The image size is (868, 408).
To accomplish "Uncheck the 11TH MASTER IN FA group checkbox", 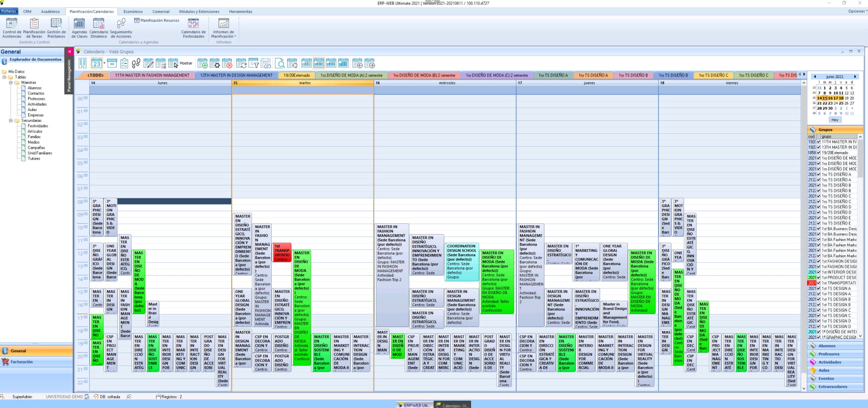I will click(819, 142).
